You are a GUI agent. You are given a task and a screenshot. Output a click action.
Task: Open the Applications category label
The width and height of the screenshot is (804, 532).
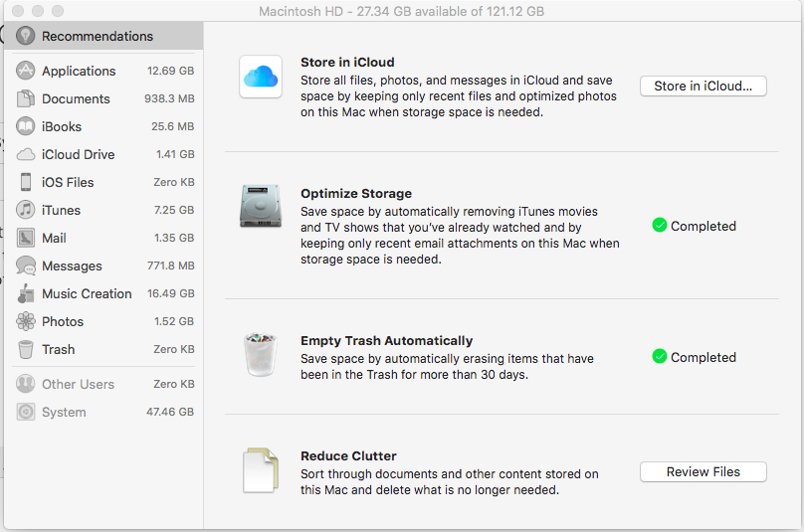(79, 71)
